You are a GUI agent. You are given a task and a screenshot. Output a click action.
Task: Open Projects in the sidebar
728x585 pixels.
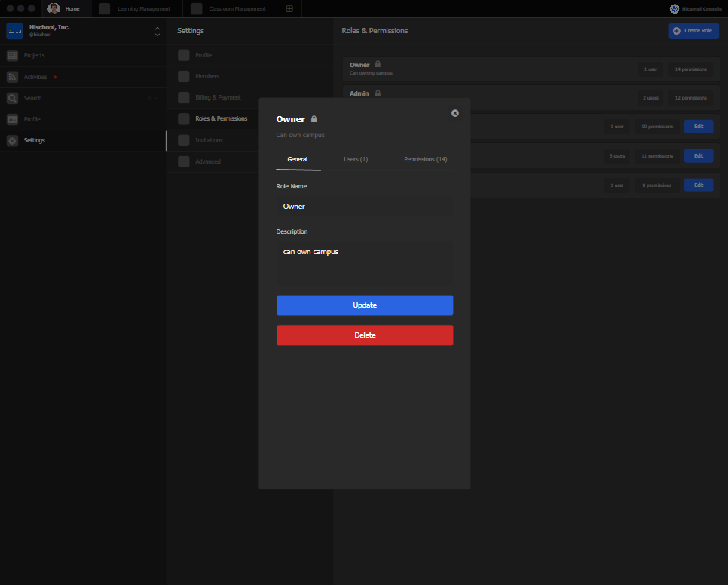pos(34,56)
